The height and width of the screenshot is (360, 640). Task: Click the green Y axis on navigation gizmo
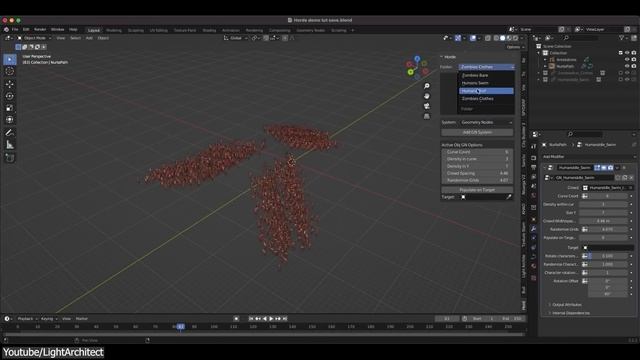click(411, 72)
